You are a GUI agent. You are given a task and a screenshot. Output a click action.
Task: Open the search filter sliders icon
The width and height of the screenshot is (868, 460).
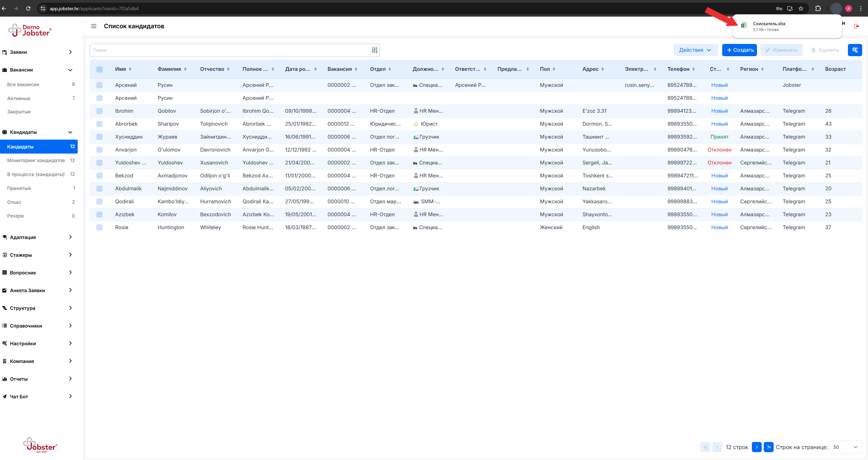tap(374, 50)
